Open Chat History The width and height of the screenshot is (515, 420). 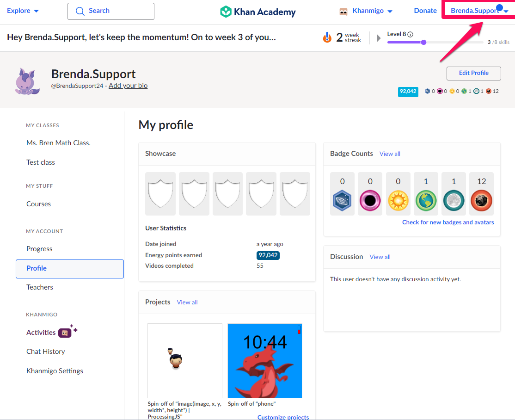click(x=46, y=352)
